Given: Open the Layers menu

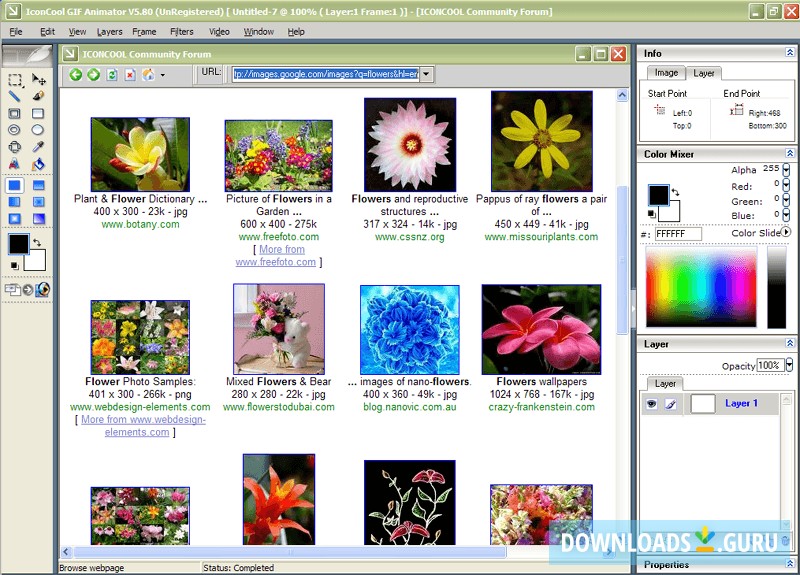Looking at the screenshot, I should tap(110, 32).
